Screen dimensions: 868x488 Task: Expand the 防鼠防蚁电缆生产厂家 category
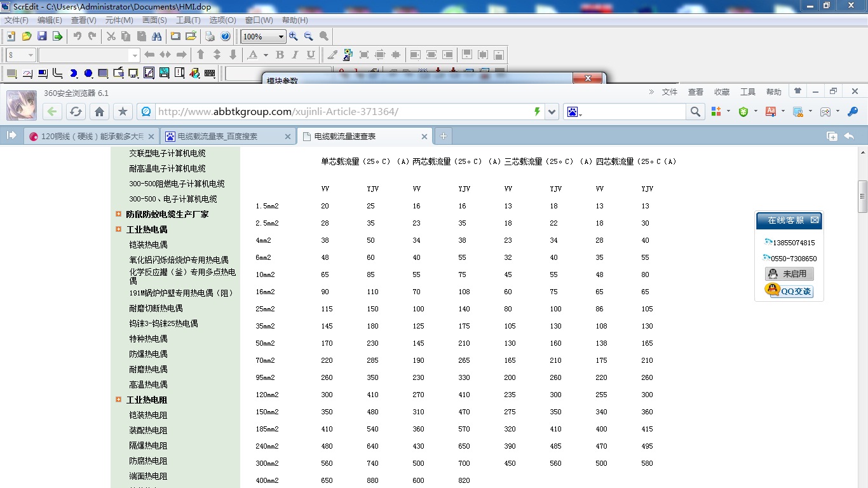click(119, 214)
